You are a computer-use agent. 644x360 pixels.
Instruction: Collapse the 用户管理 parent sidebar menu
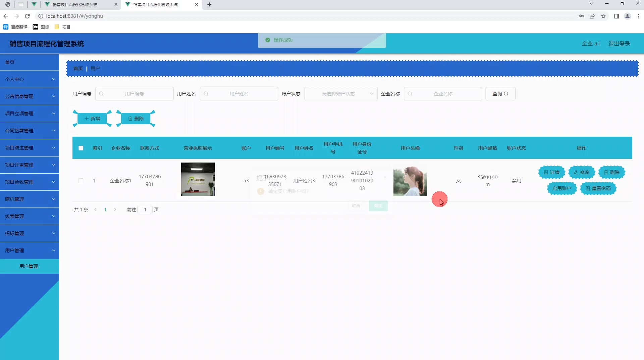(x=30, y=251)
